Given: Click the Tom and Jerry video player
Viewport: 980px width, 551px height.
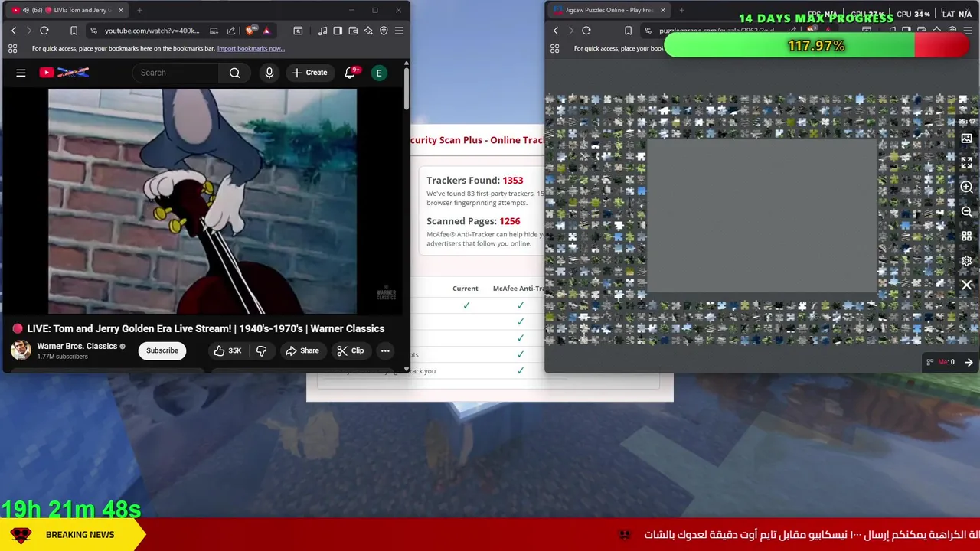Looking at the screenshot, I should click(x=203, y=201).
